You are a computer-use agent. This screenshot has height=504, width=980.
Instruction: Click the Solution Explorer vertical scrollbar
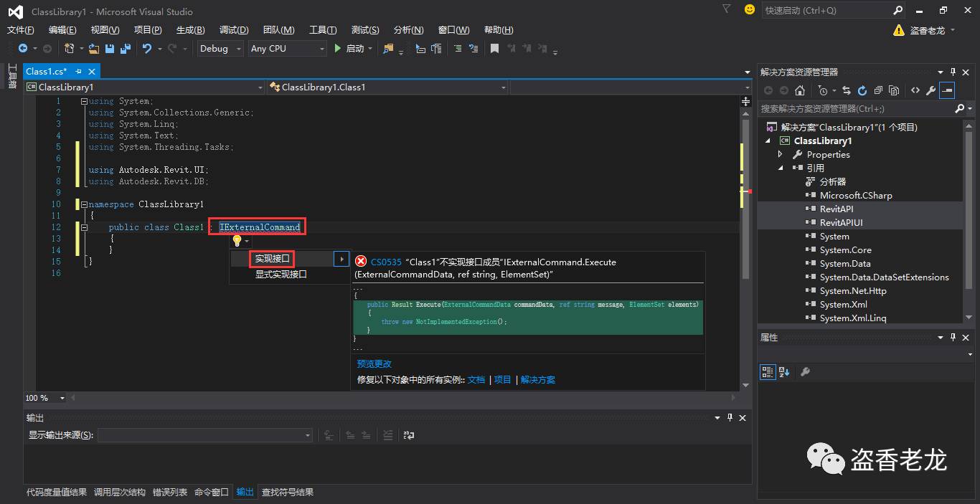coord(969,215)
